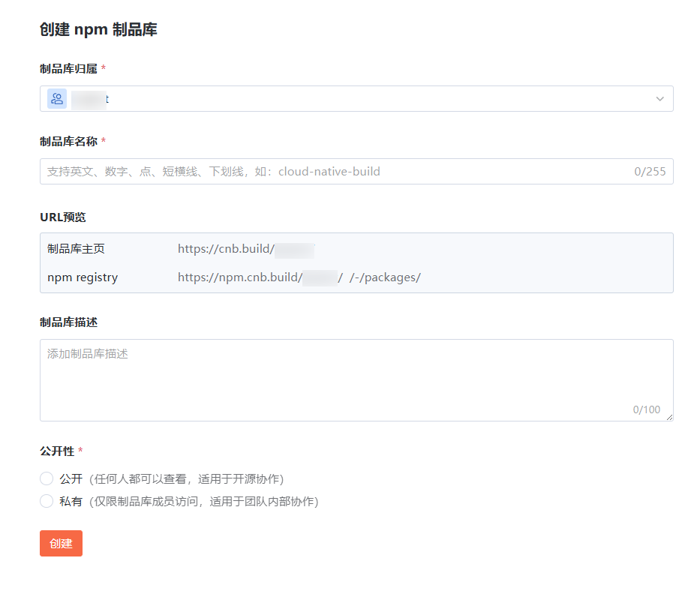Click the selected owner name in the dropdown
Viewport: 700px width, 591px height.
click(91, 99)
